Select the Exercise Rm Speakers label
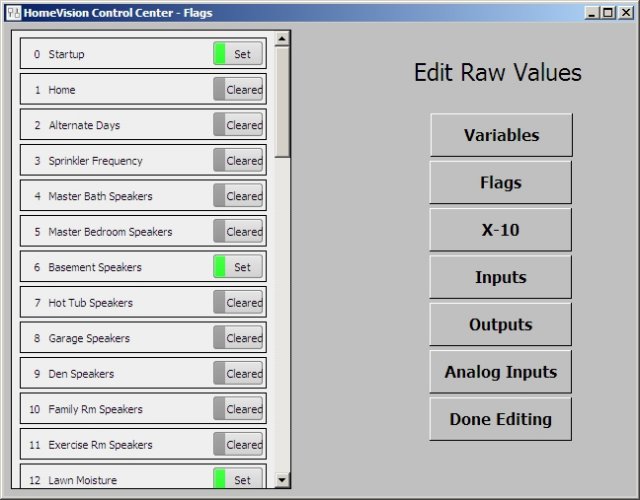Screen dimensions: 640x500 point(100,445)
